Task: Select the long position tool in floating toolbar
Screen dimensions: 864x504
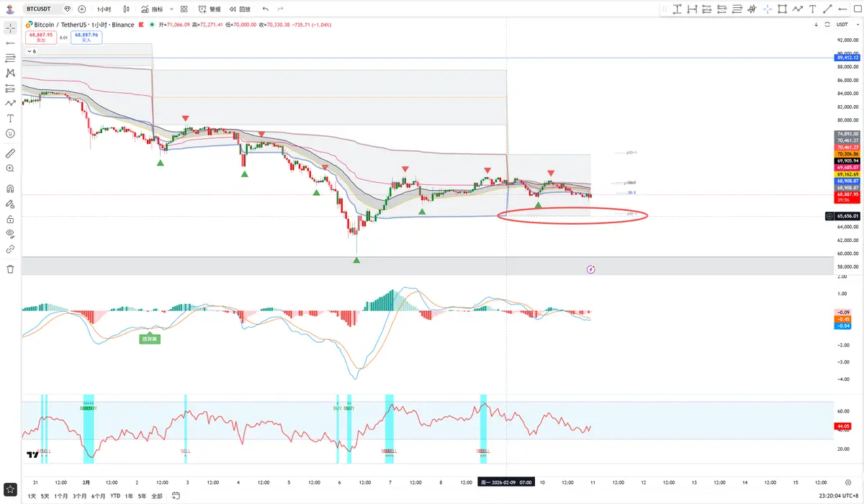Action: click(706, 9)
